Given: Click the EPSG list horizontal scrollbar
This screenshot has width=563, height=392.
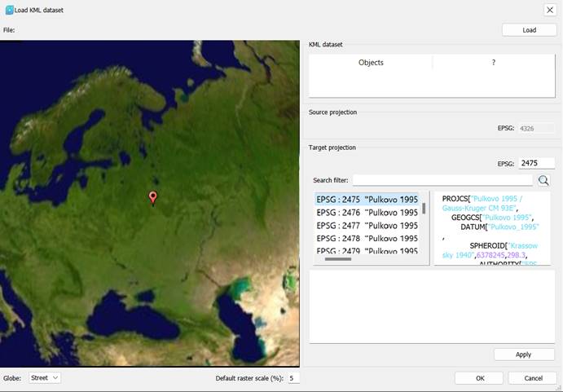Looking at the screenshot, I should coord(338,259).
